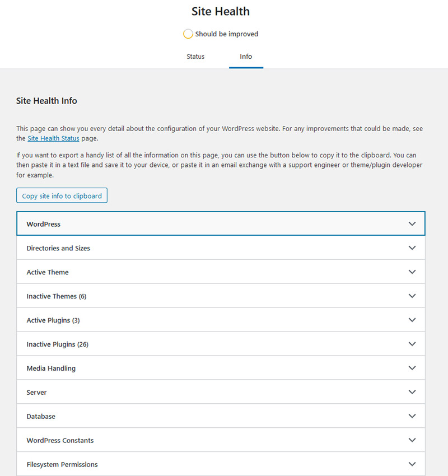
Task: Click the yellow health progress circle
Action: (x=188, y=34)
